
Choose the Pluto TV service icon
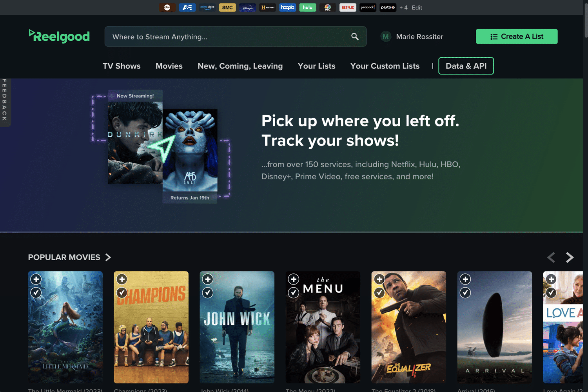pyautogui.click(x=388, y=7)
